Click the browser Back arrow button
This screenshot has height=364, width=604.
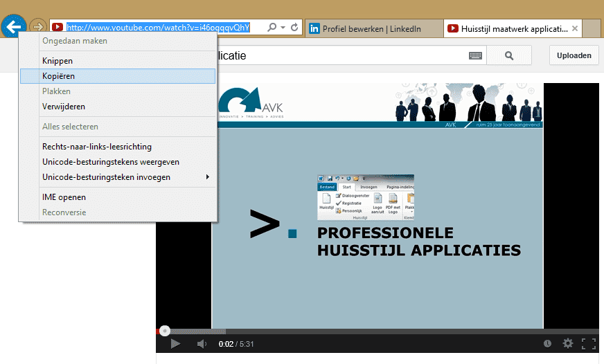(14, 27)
